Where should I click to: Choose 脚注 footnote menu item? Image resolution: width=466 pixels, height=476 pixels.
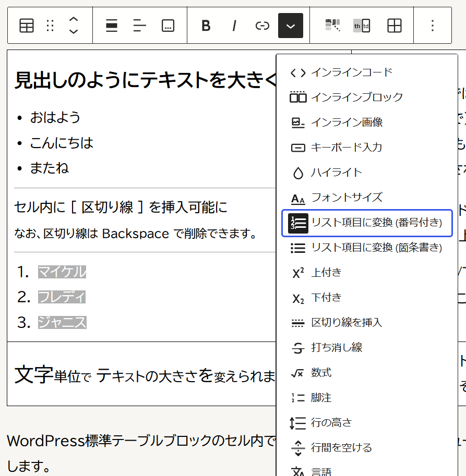367,398
